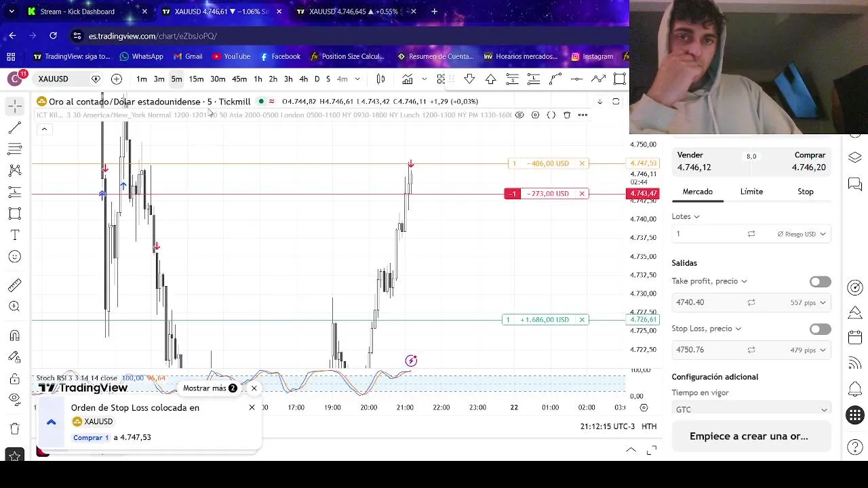Image resolution: width=868 pixels, height=488 pixels.
Task: Click the down arrow drawing shortcut
Action: (469, 79)
